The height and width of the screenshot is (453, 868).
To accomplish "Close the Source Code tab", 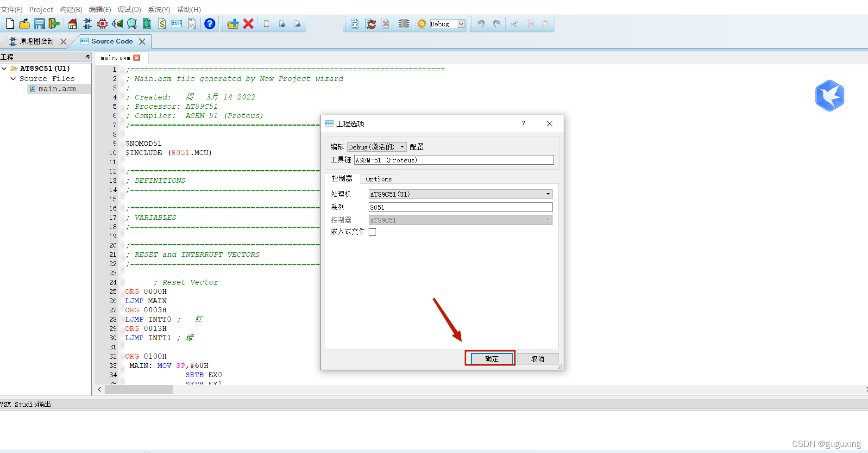I will tap(142, 42).
